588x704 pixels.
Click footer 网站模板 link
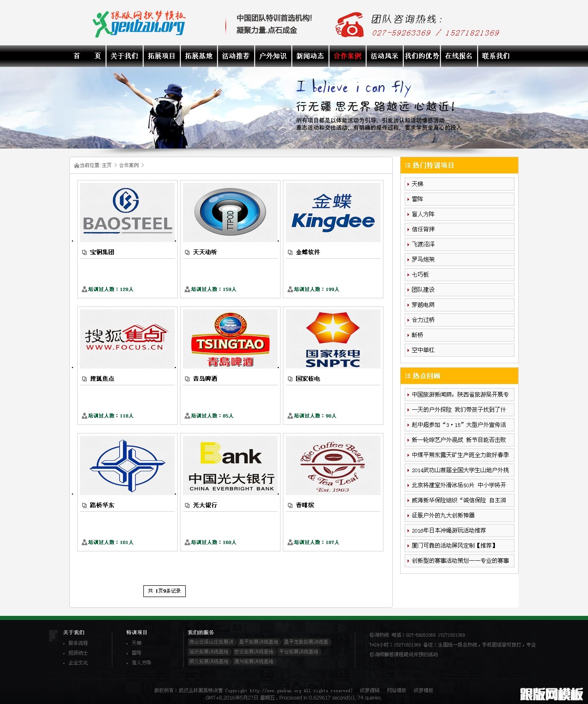[396, 691]
